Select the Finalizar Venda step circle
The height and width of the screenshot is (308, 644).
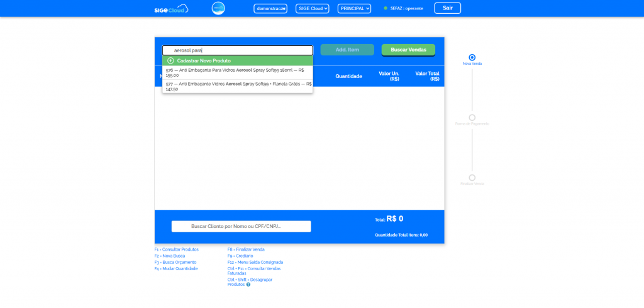click(472, 178)
